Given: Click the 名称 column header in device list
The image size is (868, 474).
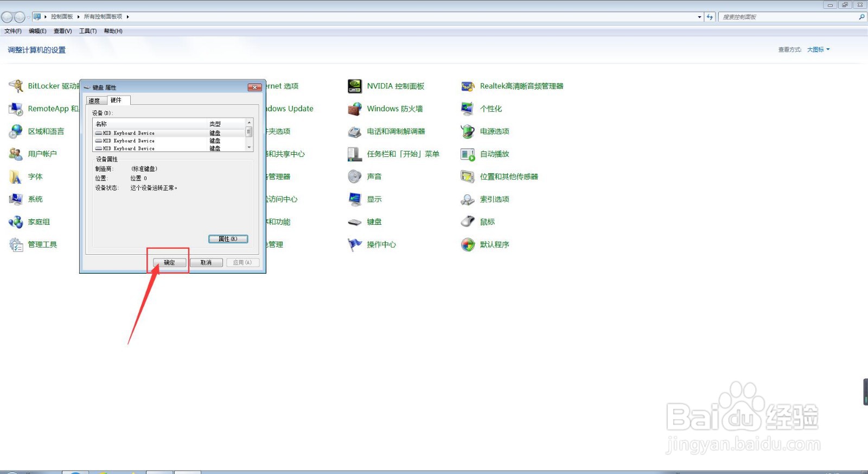Looking at the screenshot, I should (x=150, y=124).
